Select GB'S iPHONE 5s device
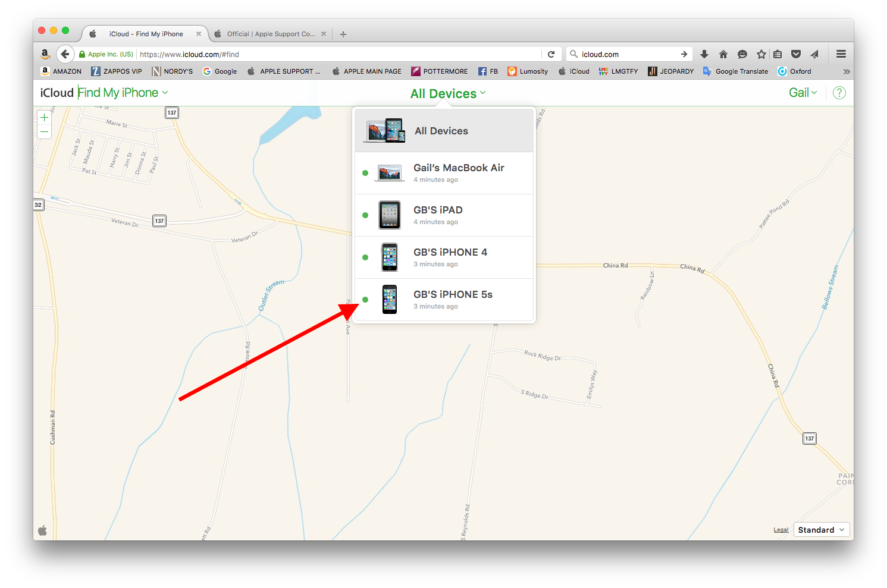Viewport: 887px width, 588px height. click(x=444, y=300)
